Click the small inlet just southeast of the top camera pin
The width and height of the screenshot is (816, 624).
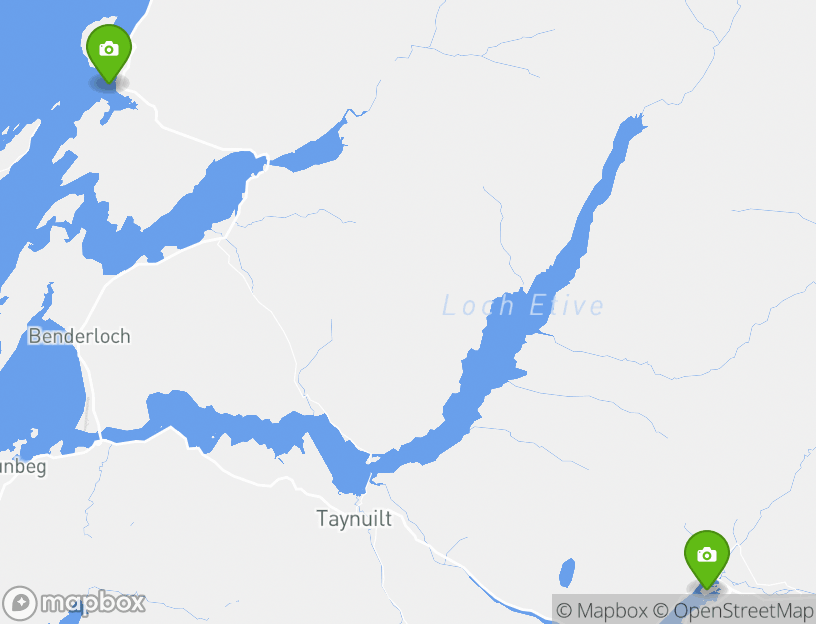coord(122,103)
